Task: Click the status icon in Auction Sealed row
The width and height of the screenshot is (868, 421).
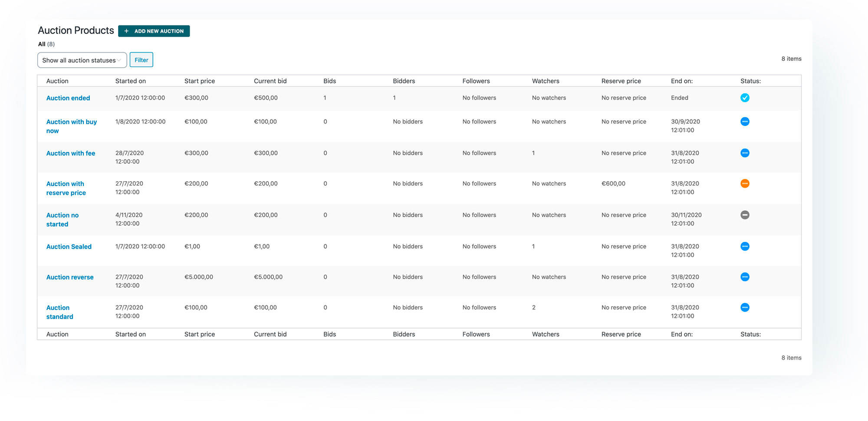Action: (x=745, y=246)
